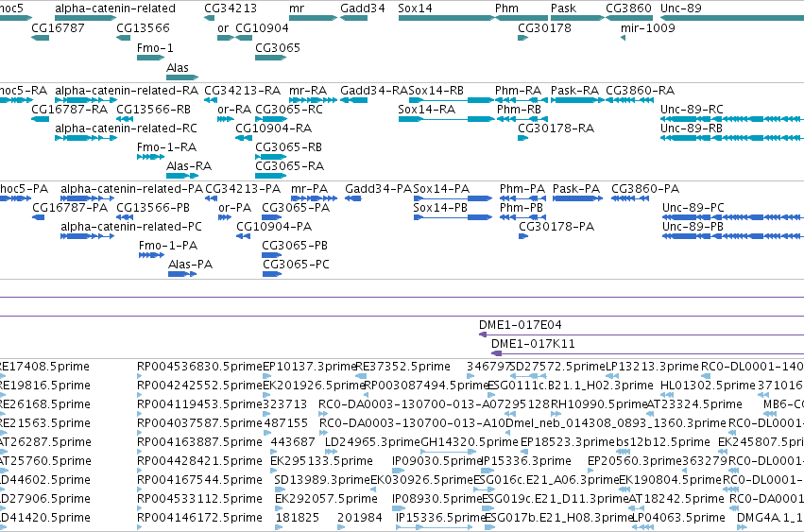Select the Sox14-PB protein feature
Screen dimensions: 804x532
pyautogui.click(x=453, y=217)
